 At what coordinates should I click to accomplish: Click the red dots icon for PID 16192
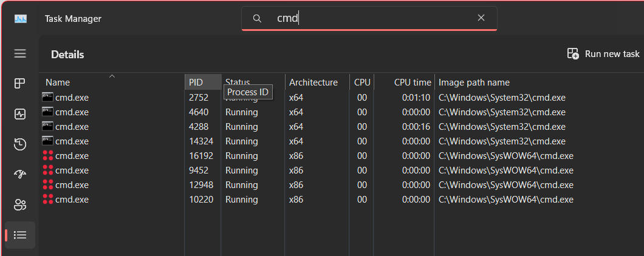[48, 155]
